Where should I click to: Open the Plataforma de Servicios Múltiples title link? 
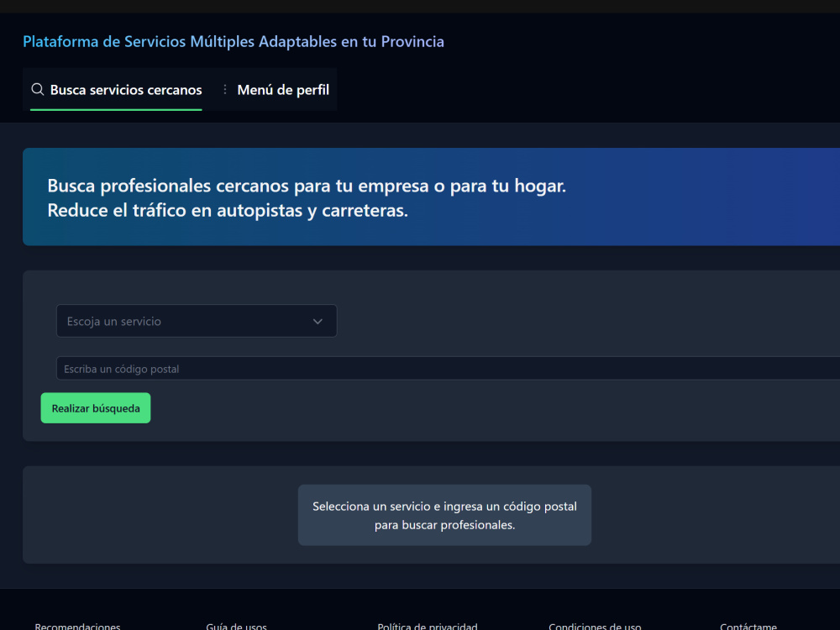(x=234, y=42)
